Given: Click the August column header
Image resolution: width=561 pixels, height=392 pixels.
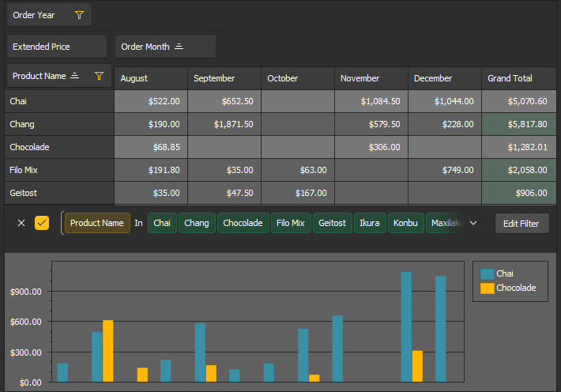Looking at the screenshot, I should pyautogui.click(x=151, y=78).
